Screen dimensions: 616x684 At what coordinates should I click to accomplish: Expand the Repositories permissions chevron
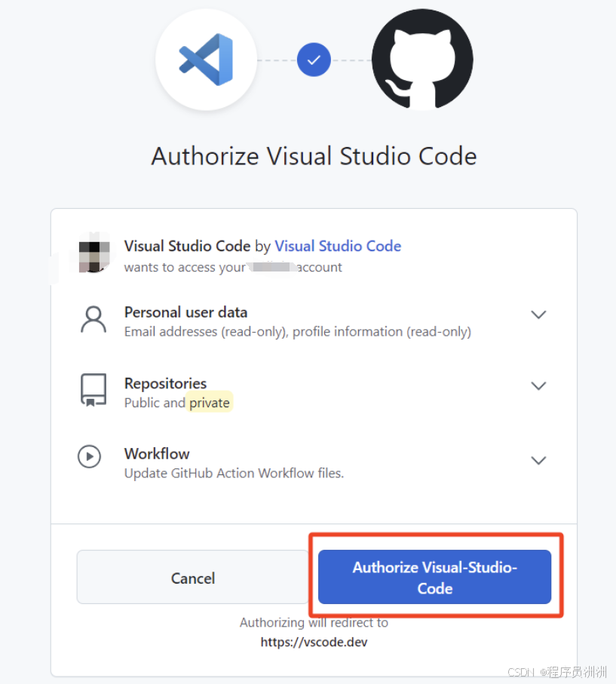click(x=538, y=385)
